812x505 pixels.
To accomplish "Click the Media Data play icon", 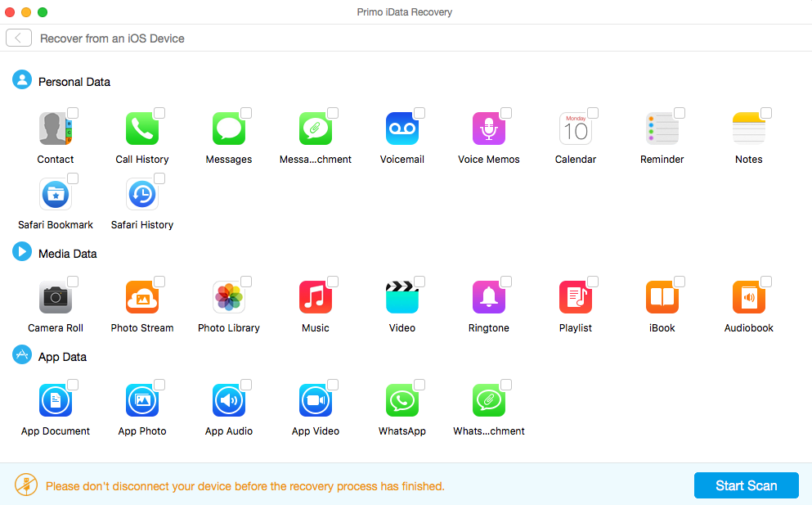I will (x=22, y=252).
